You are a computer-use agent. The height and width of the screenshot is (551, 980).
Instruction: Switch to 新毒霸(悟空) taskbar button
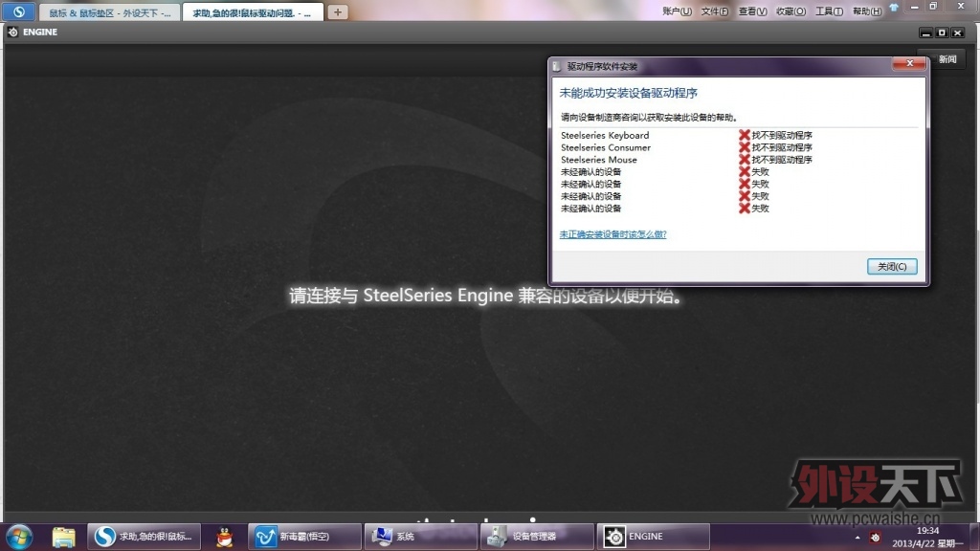coord(304,537)
